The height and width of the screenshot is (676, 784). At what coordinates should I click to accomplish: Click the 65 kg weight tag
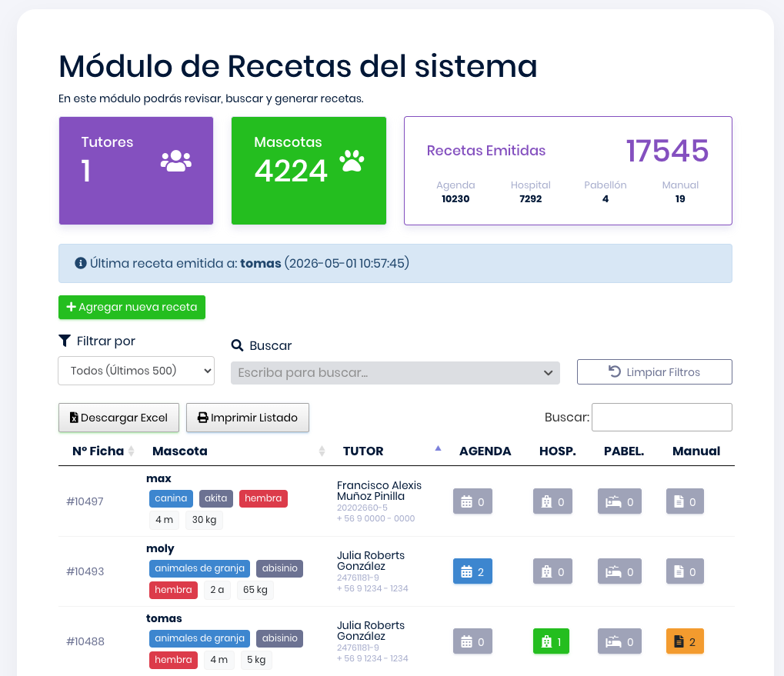click(x=255, y=590)
